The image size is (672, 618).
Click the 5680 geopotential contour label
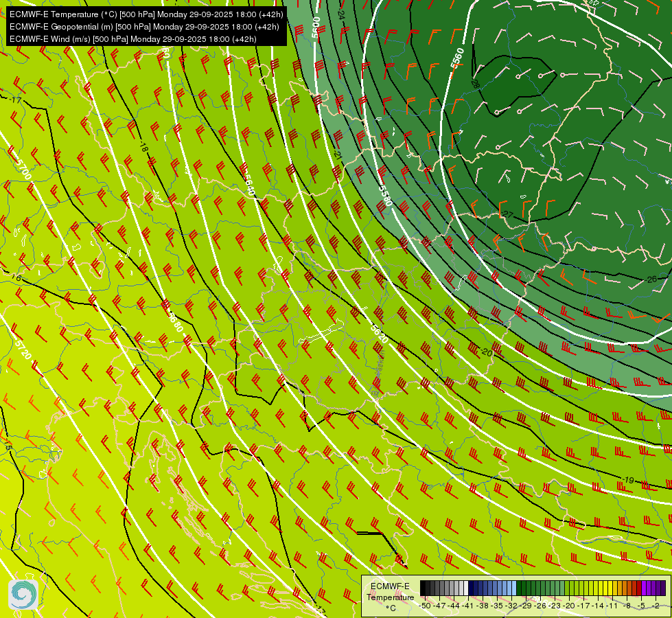click(x=175, y=321)
